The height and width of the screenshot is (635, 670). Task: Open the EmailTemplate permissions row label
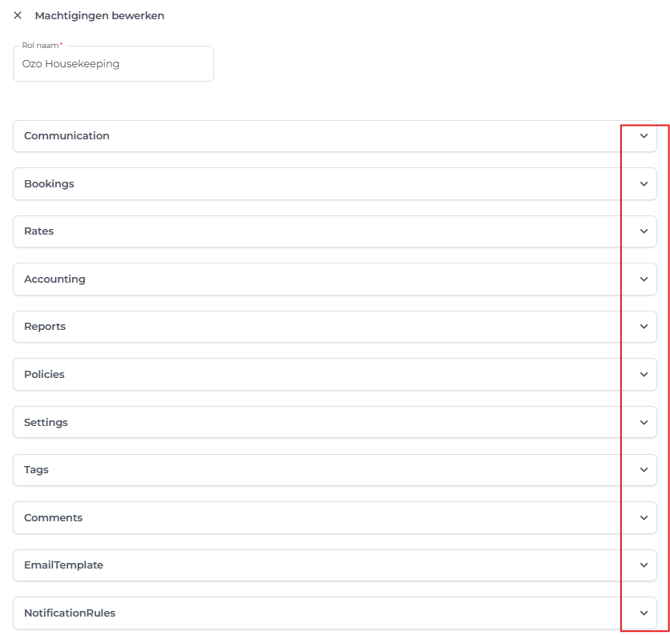tap(64, 565)
